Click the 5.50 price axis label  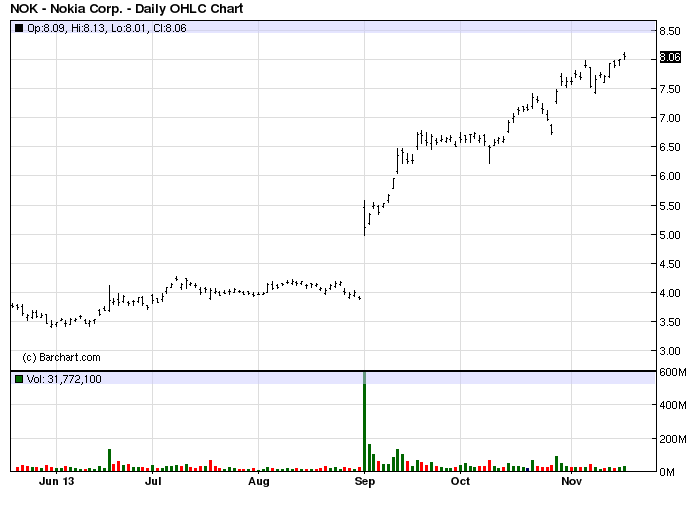tap(670, 206)
